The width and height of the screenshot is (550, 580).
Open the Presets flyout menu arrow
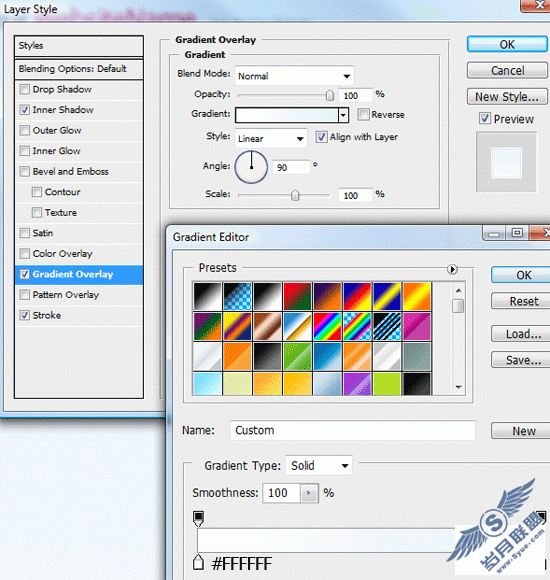point(452,269)
